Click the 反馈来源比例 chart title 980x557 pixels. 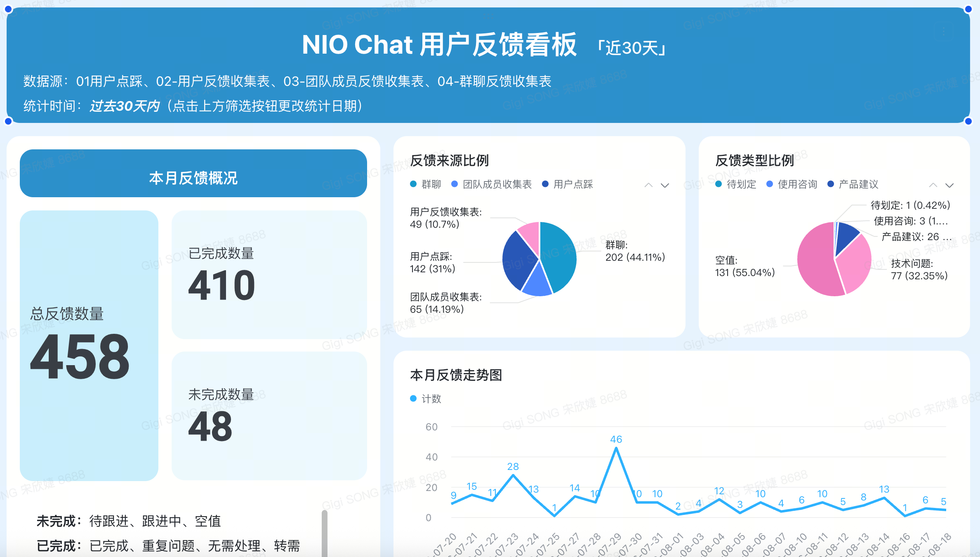450,160
